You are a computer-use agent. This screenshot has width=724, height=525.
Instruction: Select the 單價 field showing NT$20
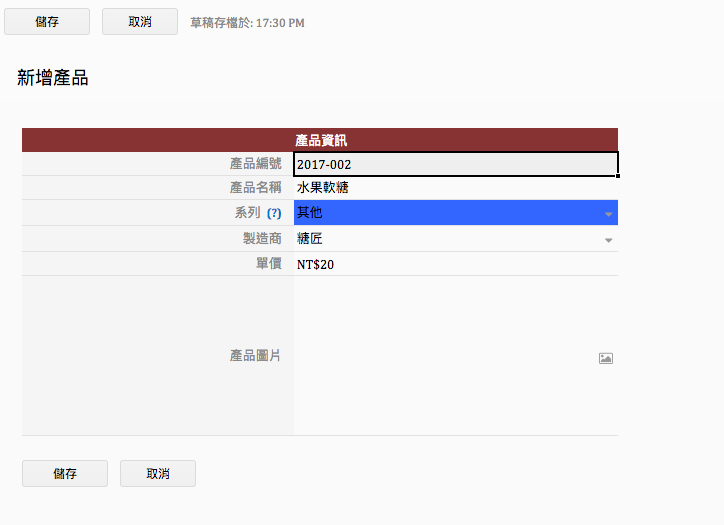456,264
